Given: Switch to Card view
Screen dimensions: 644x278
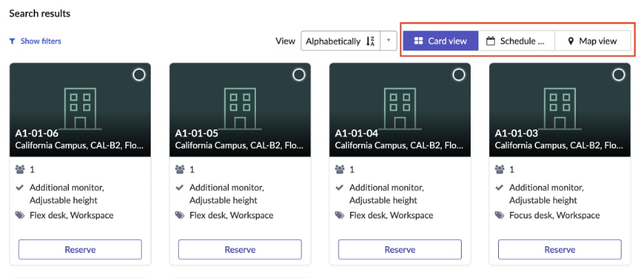Looking at the screenshot, I should pos(441,41).
